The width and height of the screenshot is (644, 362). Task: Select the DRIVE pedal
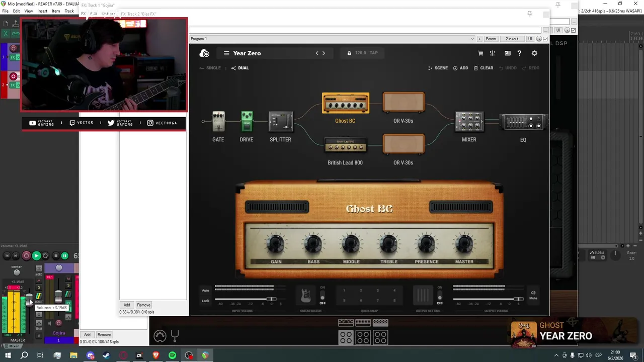point(247,121)
